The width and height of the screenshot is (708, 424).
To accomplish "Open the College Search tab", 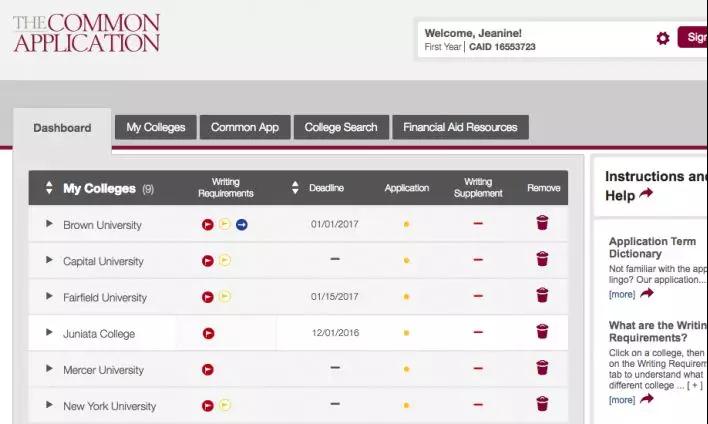I will (341, 127).
